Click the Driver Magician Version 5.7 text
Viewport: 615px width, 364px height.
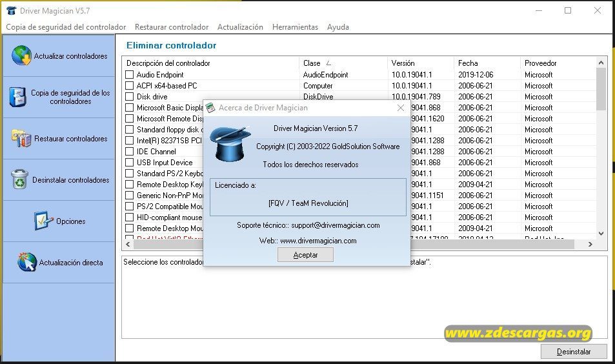316,128
